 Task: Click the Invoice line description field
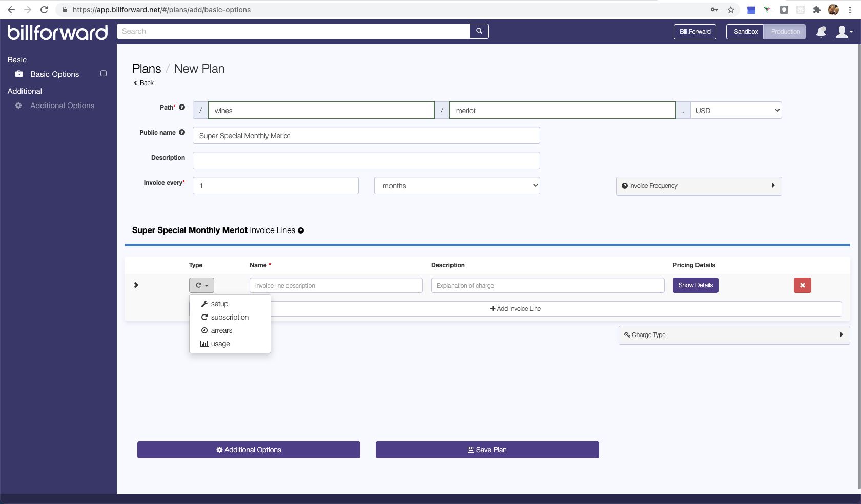click(336, 285)
